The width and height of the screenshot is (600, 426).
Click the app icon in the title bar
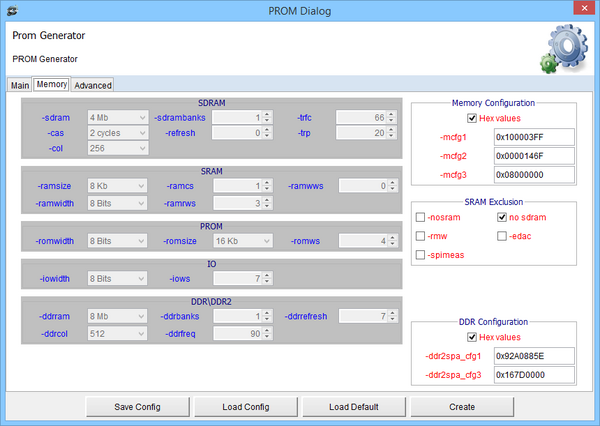(x=12, y=10)
